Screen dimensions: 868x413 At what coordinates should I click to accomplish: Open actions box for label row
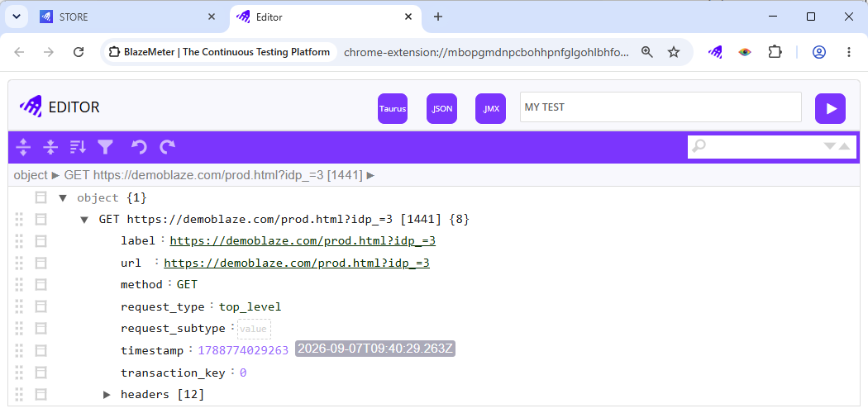click(41, 241)
